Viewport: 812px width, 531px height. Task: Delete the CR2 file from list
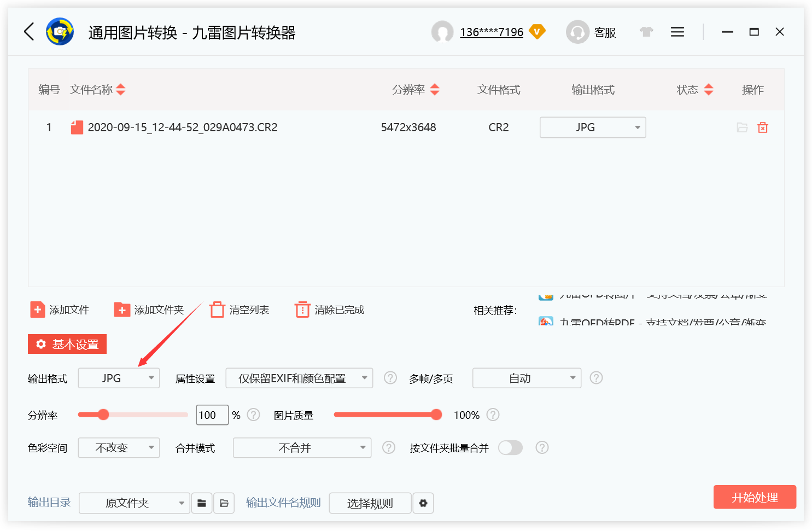tap(763, 127)
